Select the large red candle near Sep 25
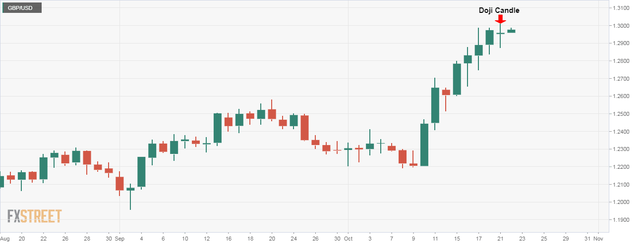The width and height of the screenshot is (644, 245). point(305,128)
